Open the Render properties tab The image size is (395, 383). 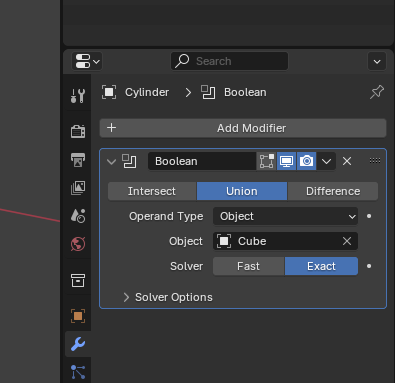pos(78,131)
